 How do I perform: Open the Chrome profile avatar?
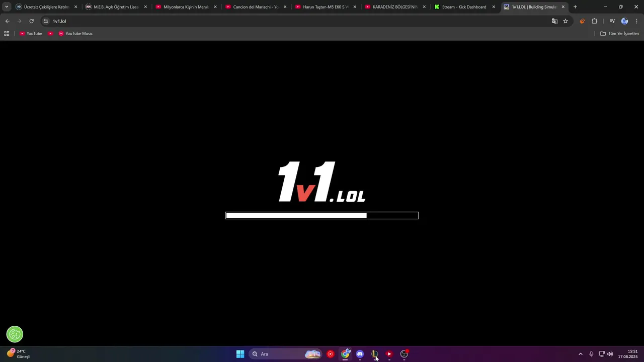(624, 21)
